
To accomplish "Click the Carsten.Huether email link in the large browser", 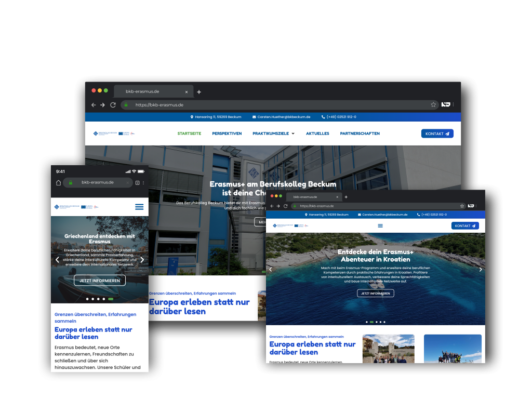I will coord(281,117).
